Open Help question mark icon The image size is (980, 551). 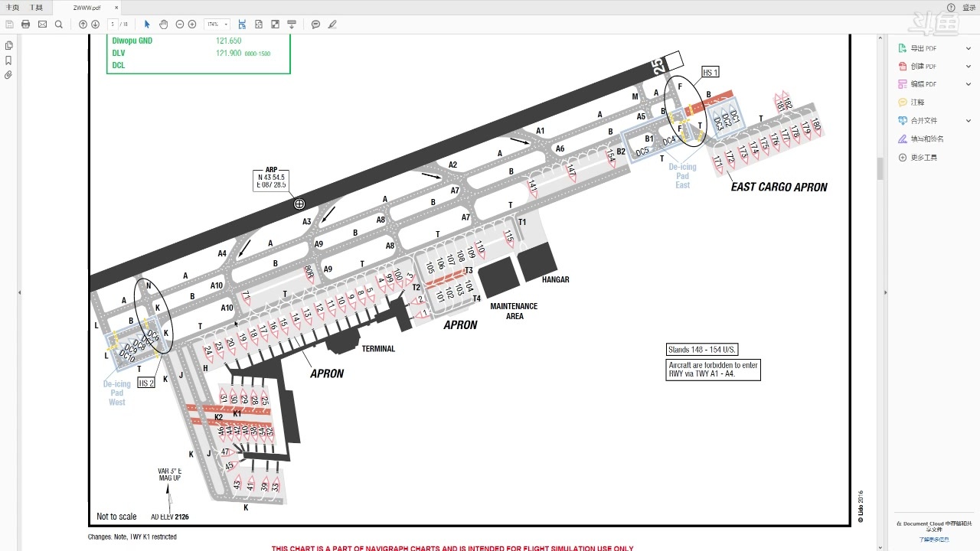951,7
